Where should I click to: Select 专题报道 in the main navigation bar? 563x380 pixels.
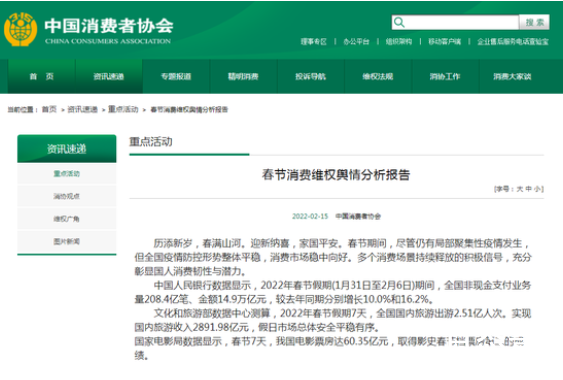(176, 76)
